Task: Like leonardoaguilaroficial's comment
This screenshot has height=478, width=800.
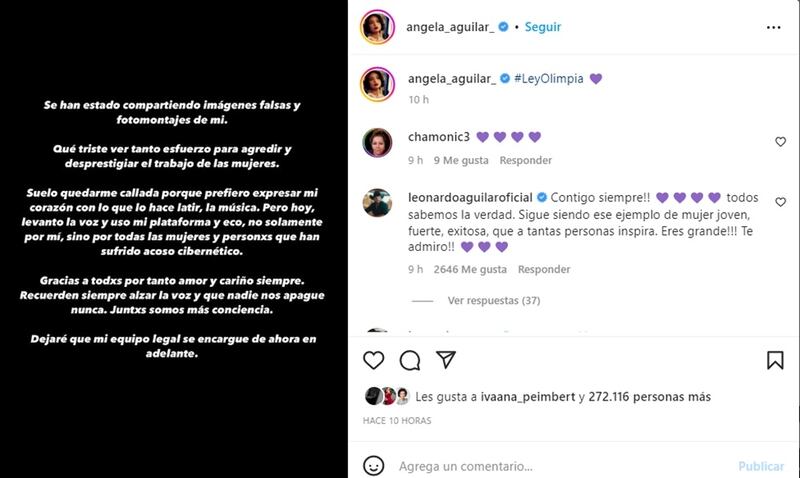Action: click(780, 202)
